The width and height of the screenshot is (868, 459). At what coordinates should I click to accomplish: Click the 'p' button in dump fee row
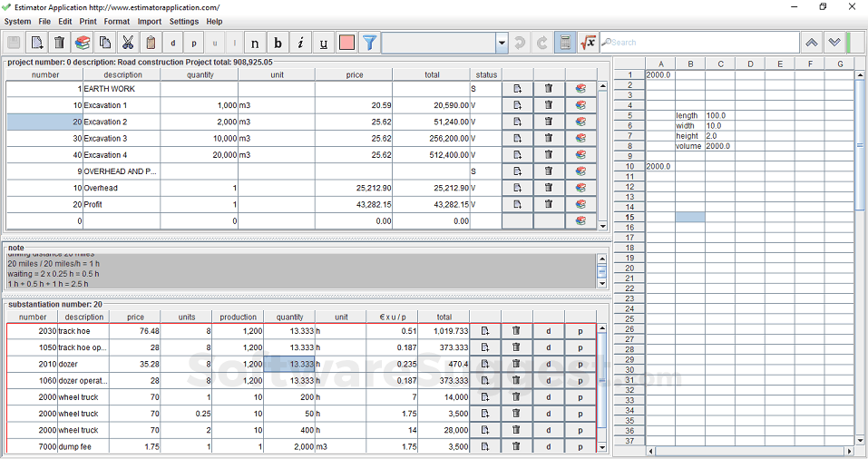(580, 446)
